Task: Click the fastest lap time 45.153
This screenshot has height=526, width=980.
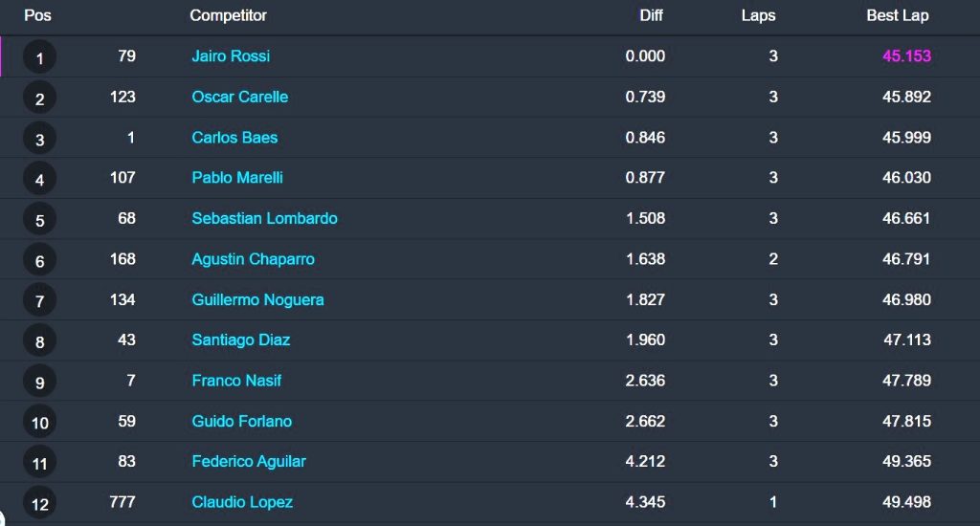Action: pos(906,56)
